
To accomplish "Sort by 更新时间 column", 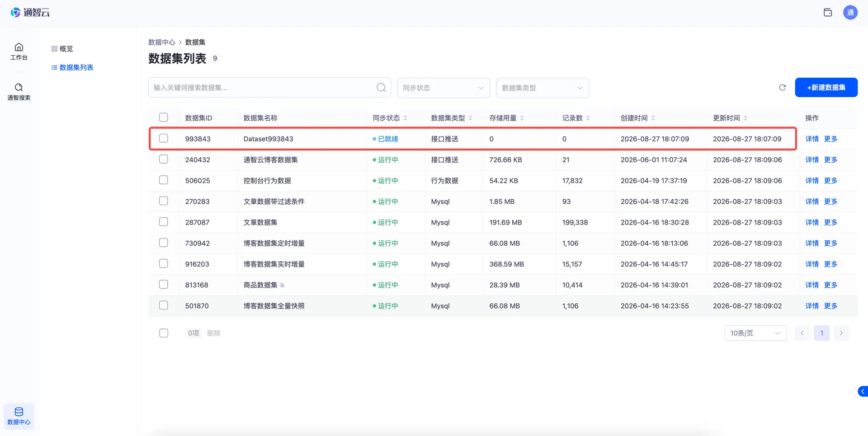I will (x=745, y=118).
